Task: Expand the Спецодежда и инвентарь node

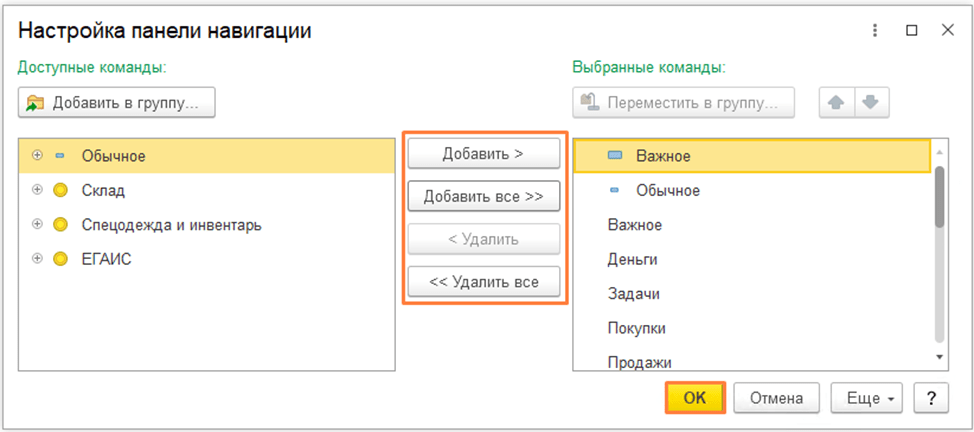Action: point(37,224)
